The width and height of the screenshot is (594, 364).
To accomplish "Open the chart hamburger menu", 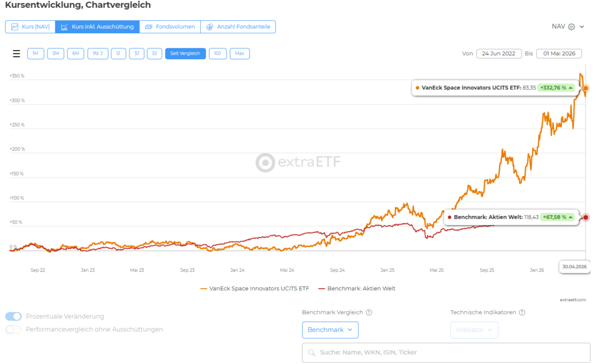I will pyautogui.click(x=16, y=54).
